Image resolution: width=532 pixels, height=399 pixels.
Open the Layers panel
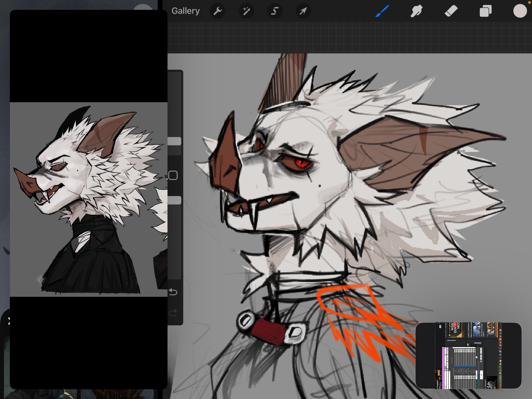click(485, 11)
